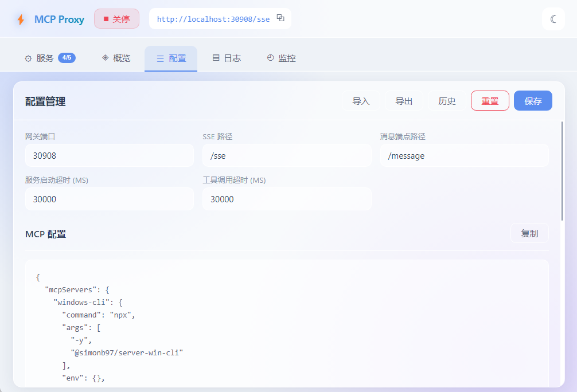Select the 配置 tab
Viewport: 577px width, 392px height.
[171, 58]
